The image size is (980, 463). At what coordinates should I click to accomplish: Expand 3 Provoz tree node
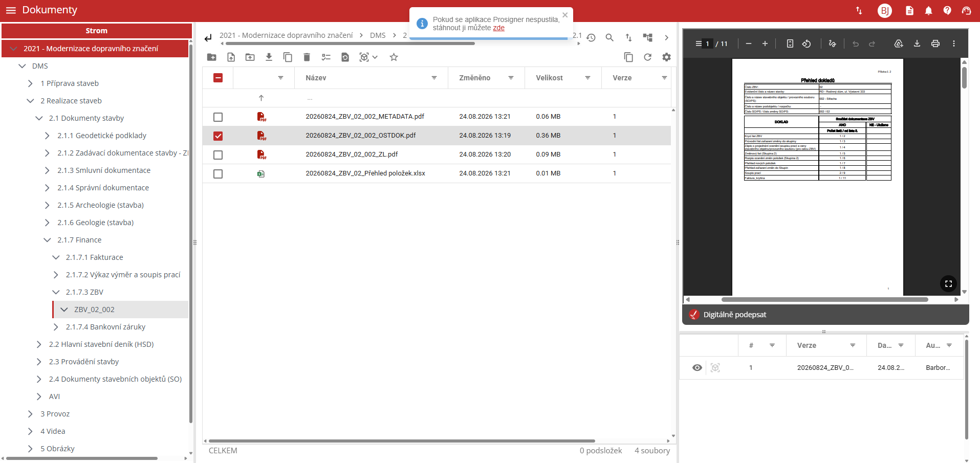click(30, 414)
